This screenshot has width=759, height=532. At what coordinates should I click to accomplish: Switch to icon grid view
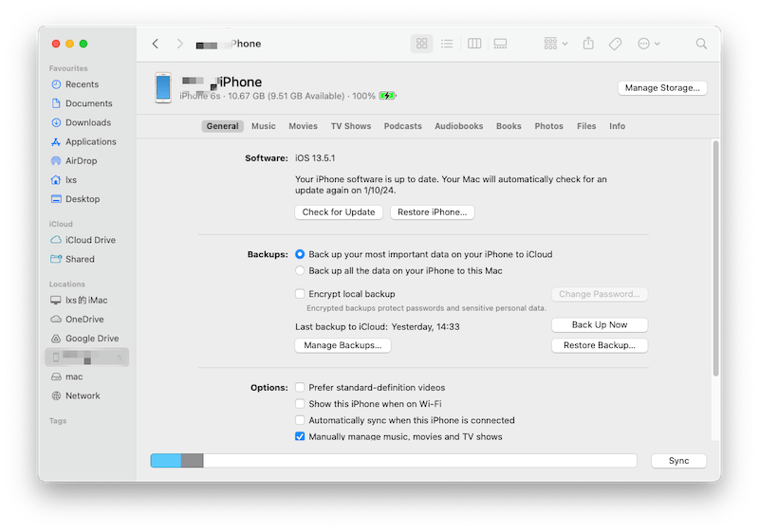(x=421, y=44)
